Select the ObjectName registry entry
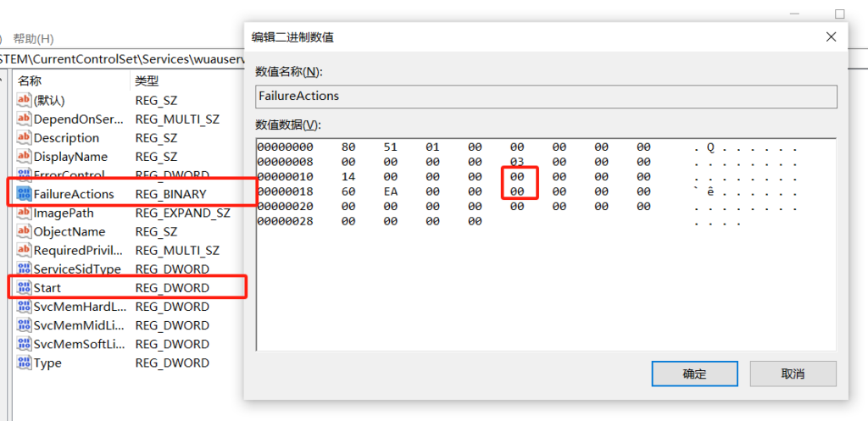The image size is (868, 421). 70,231
